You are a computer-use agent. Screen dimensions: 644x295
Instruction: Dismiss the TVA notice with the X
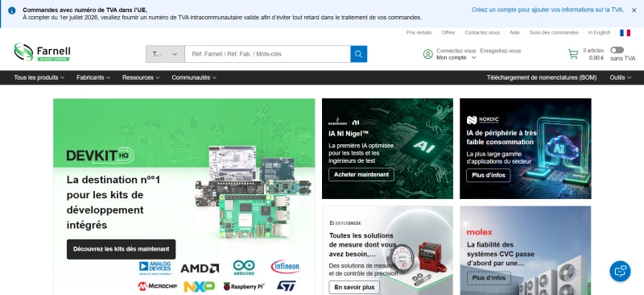pos(634,10)
